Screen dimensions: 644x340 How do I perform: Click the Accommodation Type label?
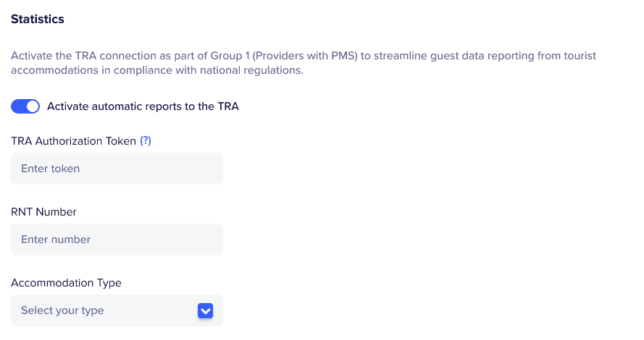pos(66,283)
